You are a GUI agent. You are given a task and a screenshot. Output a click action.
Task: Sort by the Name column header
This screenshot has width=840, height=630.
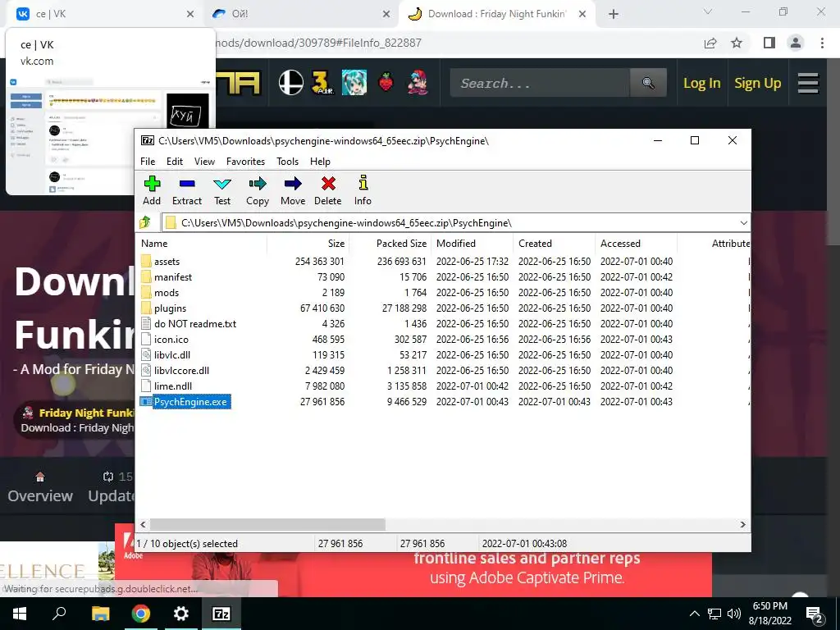[x=202, y=243]
